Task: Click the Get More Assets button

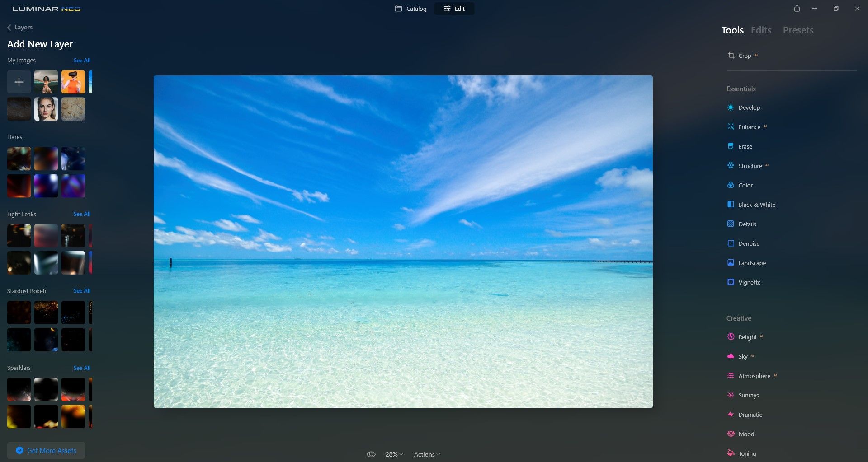Action: click(46, 450)
